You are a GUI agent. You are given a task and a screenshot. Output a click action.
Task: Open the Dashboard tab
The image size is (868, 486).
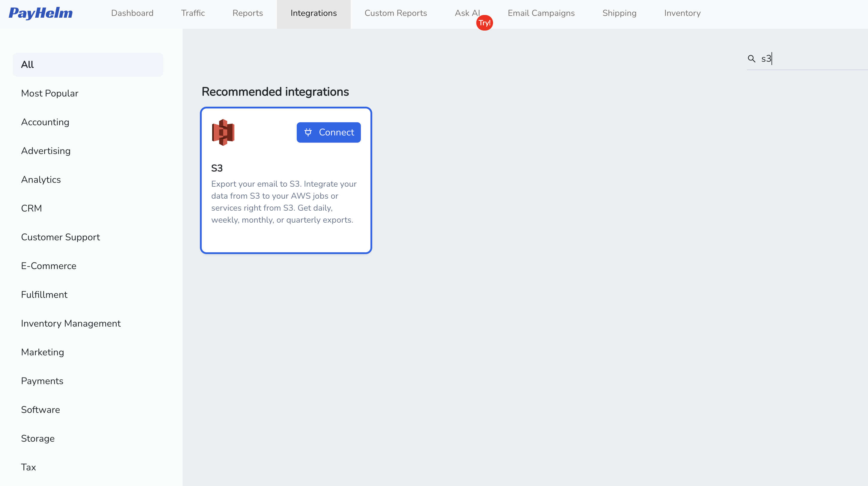[132, 13]
